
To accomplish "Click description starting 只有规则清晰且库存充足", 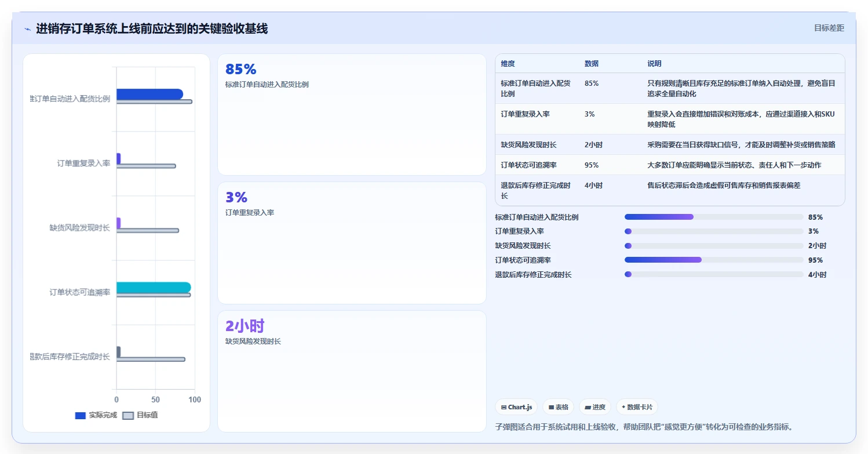I will 741,88.
